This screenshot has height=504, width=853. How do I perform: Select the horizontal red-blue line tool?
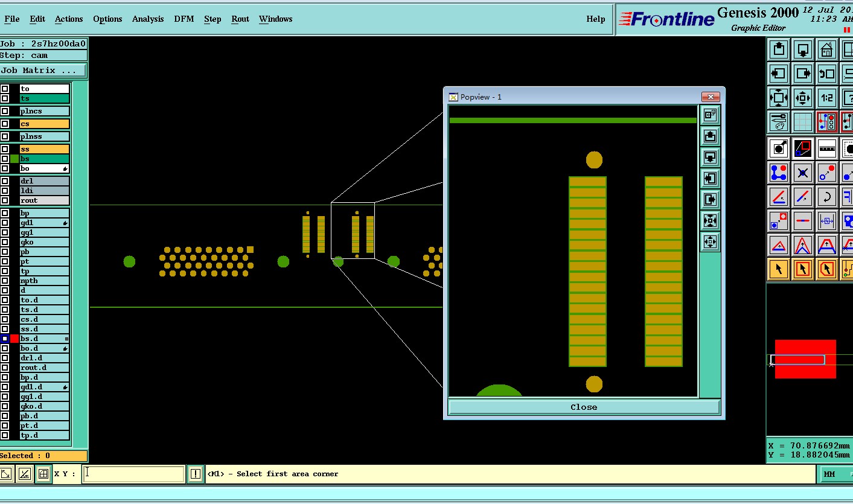(x=803, y=221)
